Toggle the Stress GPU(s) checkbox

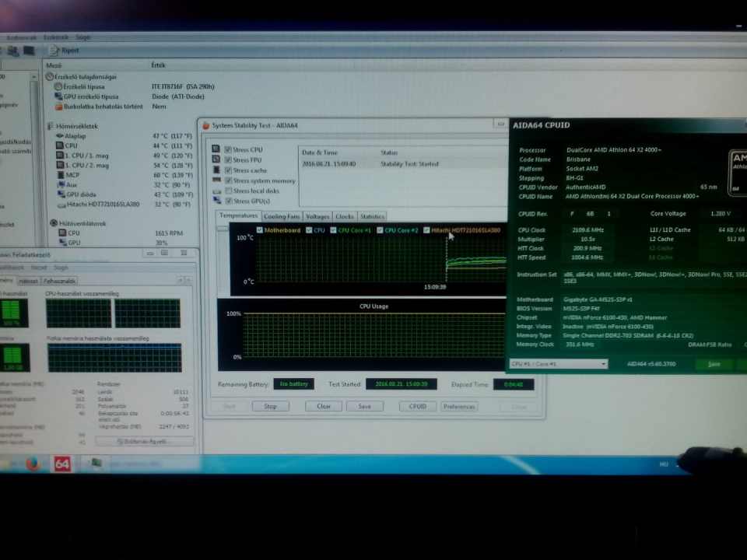tap(229, 201)
